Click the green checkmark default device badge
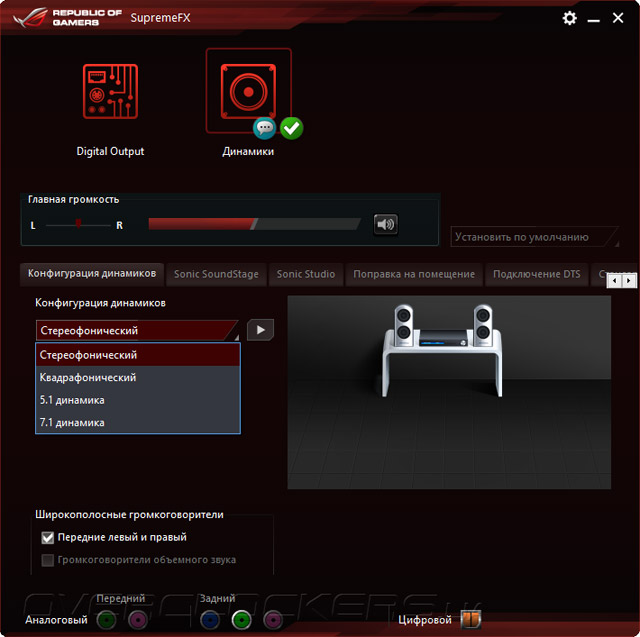 291,128
